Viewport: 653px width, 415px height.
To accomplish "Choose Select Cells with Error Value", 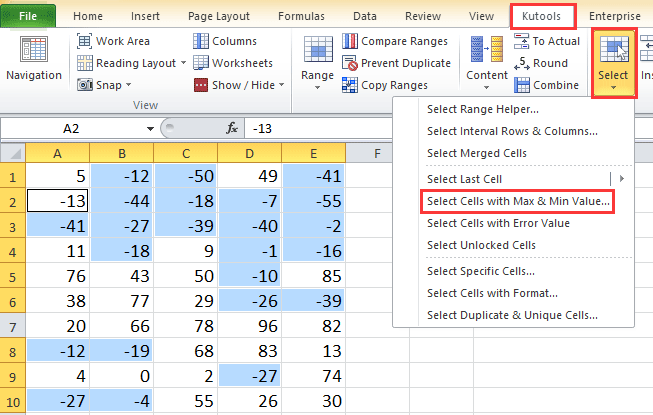I will click(513, 223).
